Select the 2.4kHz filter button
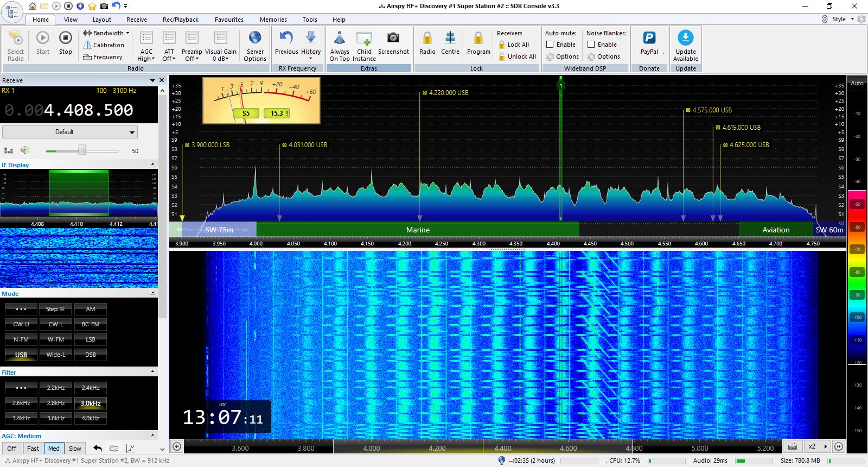This screenshot has width=868, height=467. tap(91, 388)
